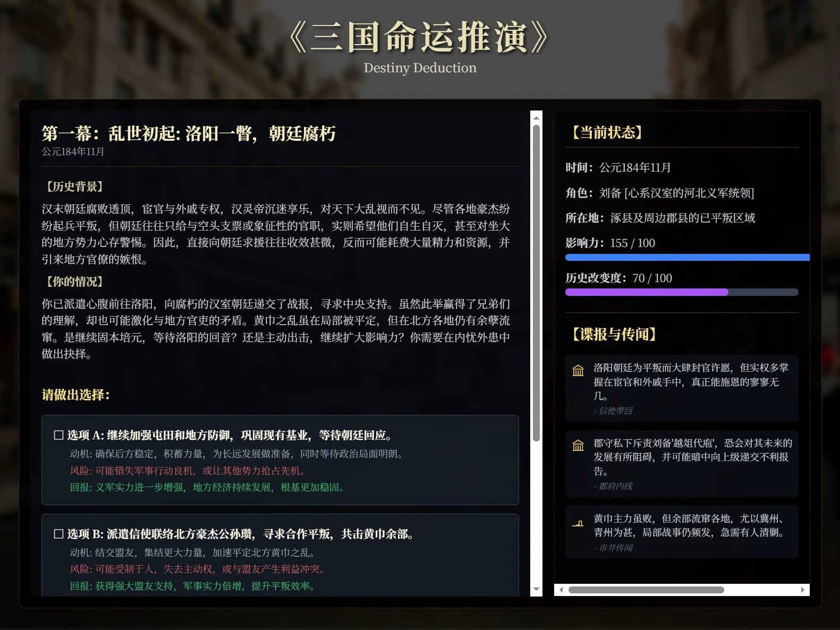Open the rumor card sourced 市井传闻

682,532
